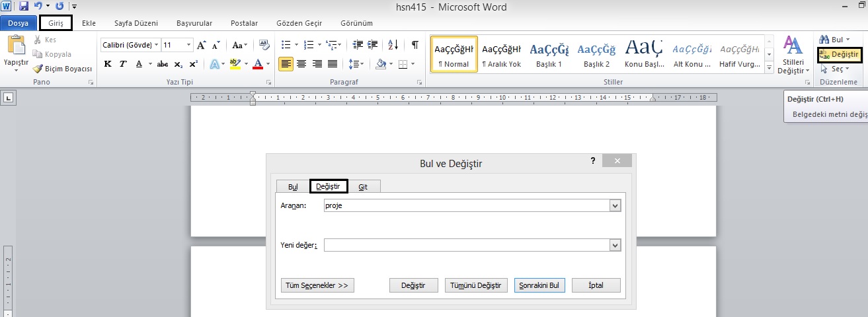Click the Bul binoculars find button
This screenshot has width=868, height=317.
tap(834, 40)
